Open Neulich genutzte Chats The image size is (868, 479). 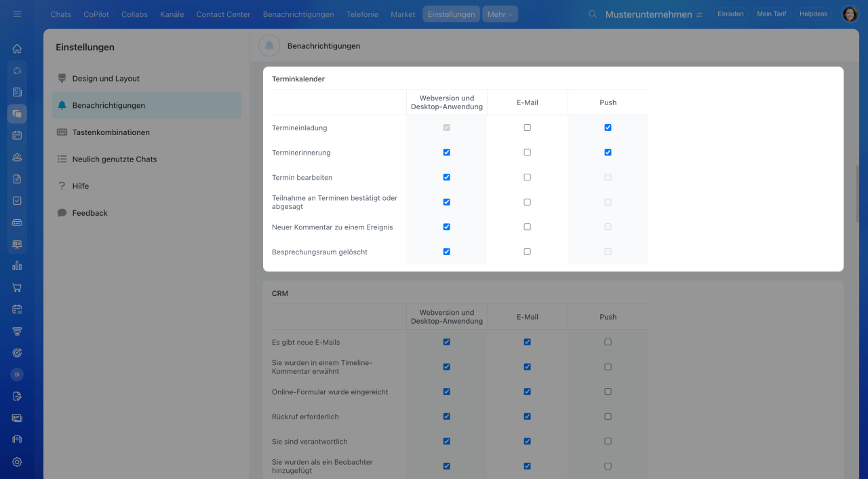(146, 159)
